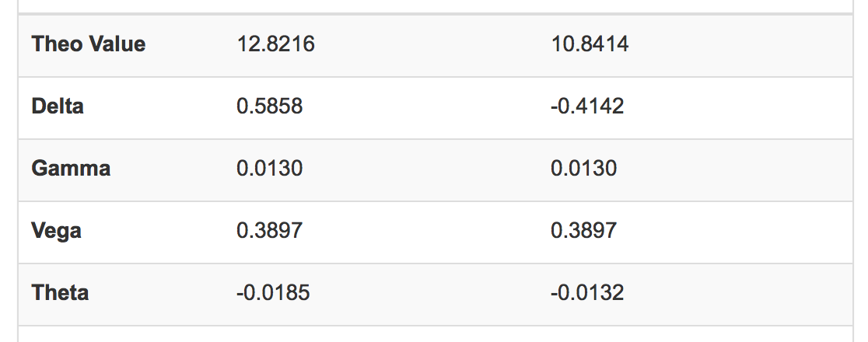Screen dimensions: 868x342
Task: Select the left column Vega value 0.3897
Action: pos(271,231)
